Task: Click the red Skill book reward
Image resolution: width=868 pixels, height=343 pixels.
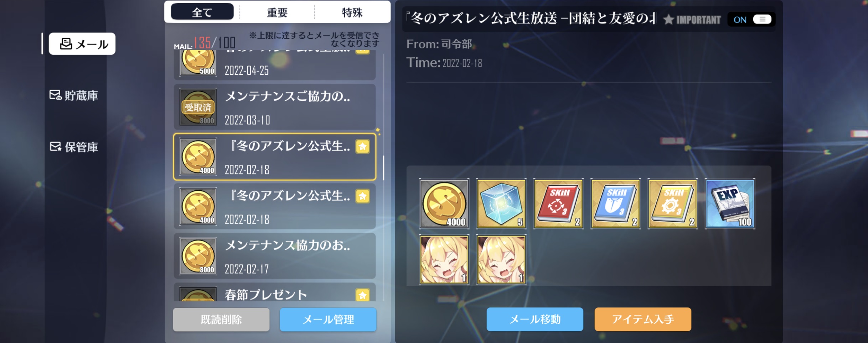Action: pyautogui.click(x=558, y=204)
